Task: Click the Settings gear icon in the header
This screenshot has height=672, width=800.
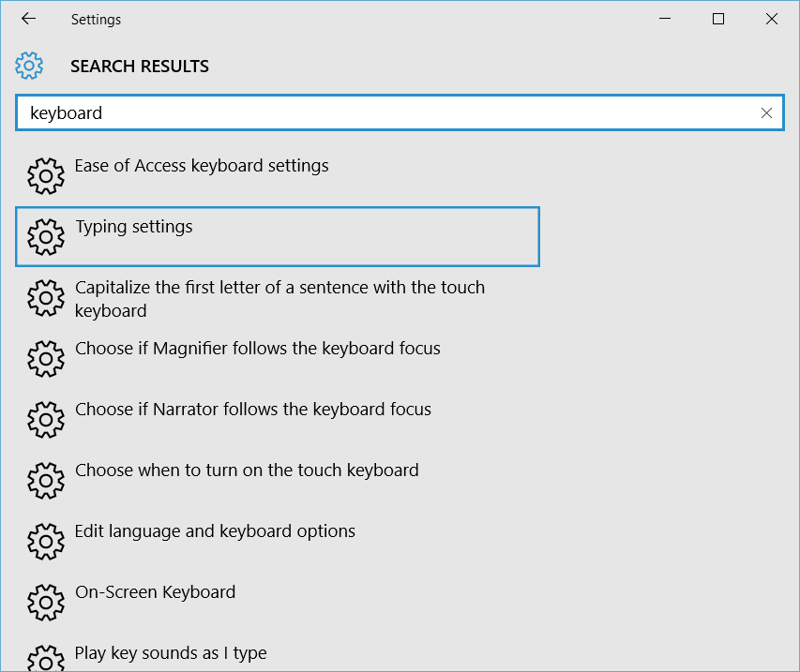Action: coord(28,66)
